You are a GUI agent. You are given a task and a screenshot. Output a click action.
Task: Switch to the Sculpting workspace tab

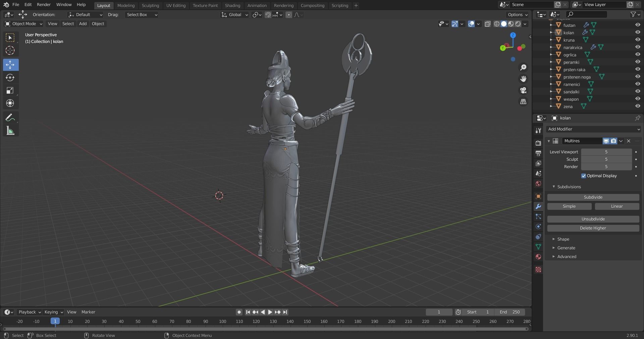[x=150, y=5]
